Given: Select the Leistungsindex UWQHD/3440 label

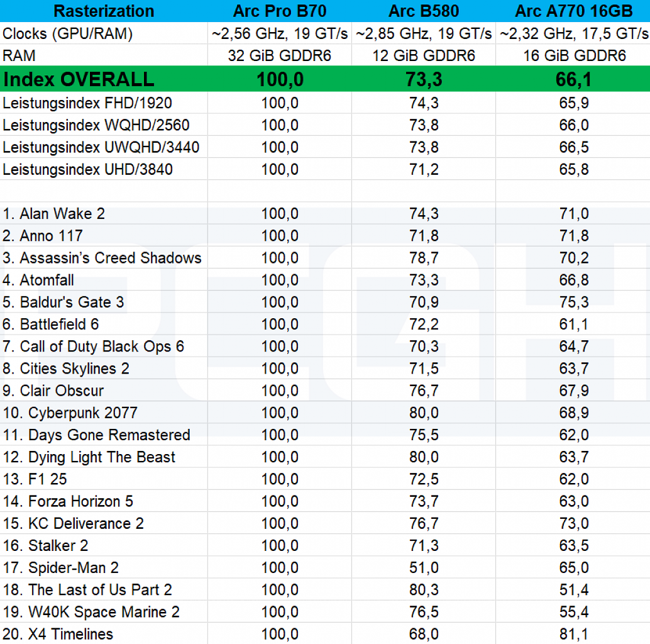Looking at the screenshot, I should pyautogui.click(x=101, y=147).
